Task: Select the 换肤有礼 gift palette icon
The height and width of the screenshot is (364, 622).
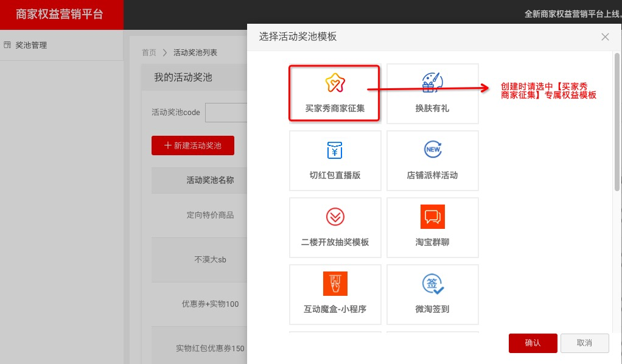Action: [432, 83]
